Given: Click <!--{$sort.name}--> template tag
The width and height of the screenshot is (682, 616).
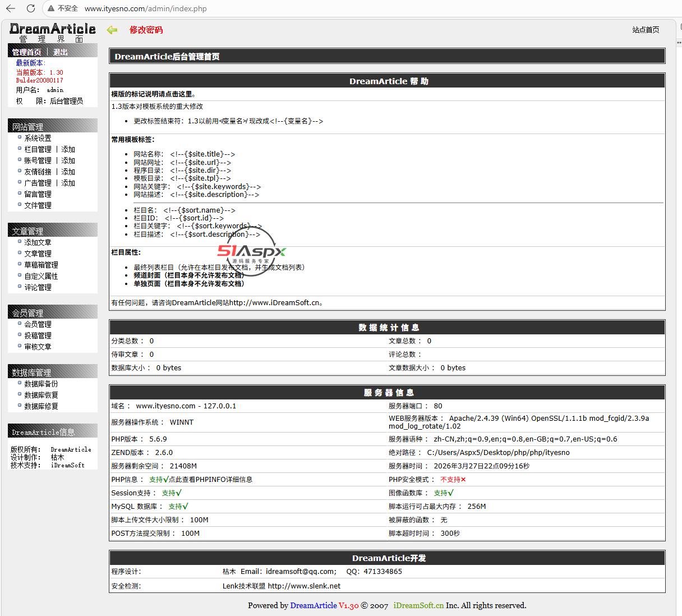Looking at the screenshot, I should point(200,210).
